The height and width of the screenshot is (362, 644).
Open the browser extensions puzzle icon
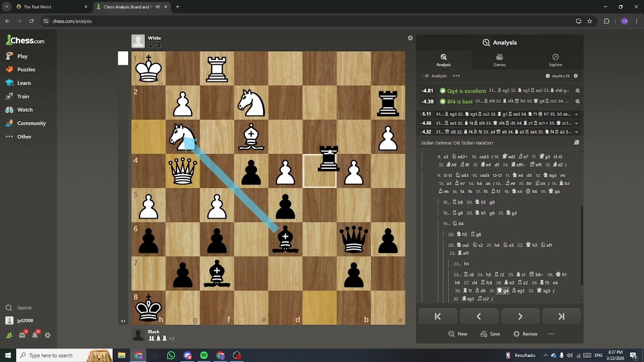pyautogui.click(x=606, y=21)
